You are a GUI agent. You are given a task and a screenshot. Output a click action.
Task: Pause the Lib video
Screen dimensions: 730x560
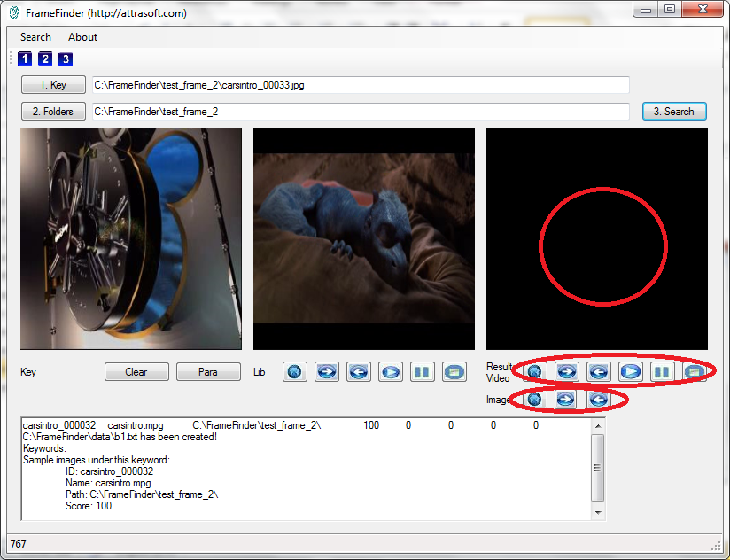(x=423, y=372)
